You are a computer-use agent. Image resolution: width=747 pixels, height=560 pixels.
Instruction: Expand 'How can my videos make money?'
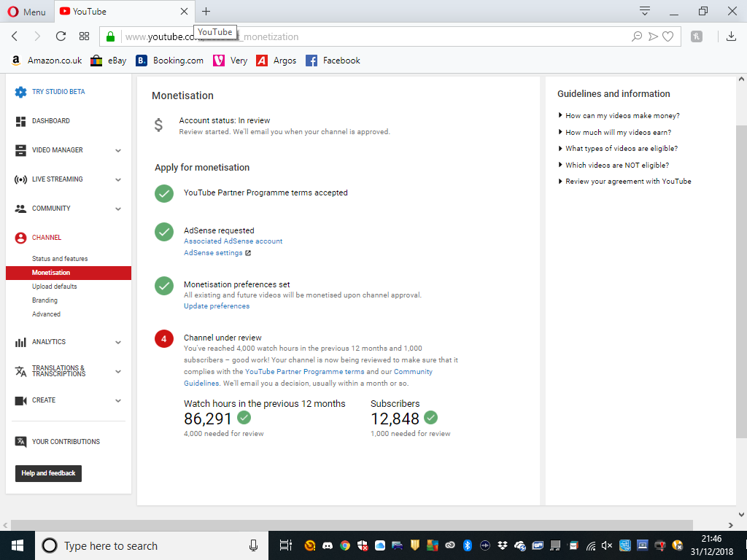pyautogui.click(x=619, y=116)
